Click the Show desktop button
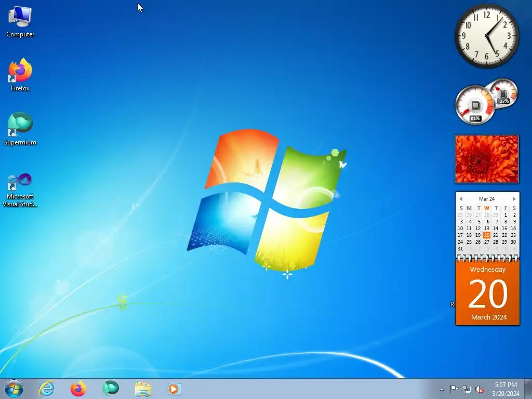Image resolution: width=532 pixels, height=399 pixels. (x=528, y=389)
